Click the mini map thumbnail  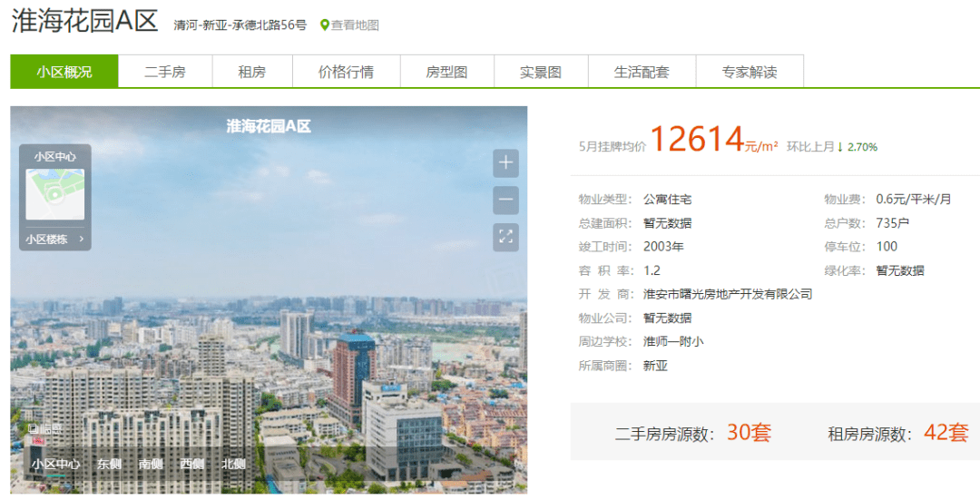coord(55,194)
